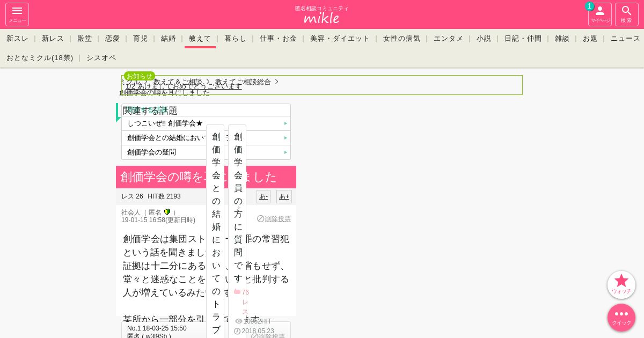Increase font size with あ+ button
Viewport: 644px width, 338px height.
(x=284, y=196)
